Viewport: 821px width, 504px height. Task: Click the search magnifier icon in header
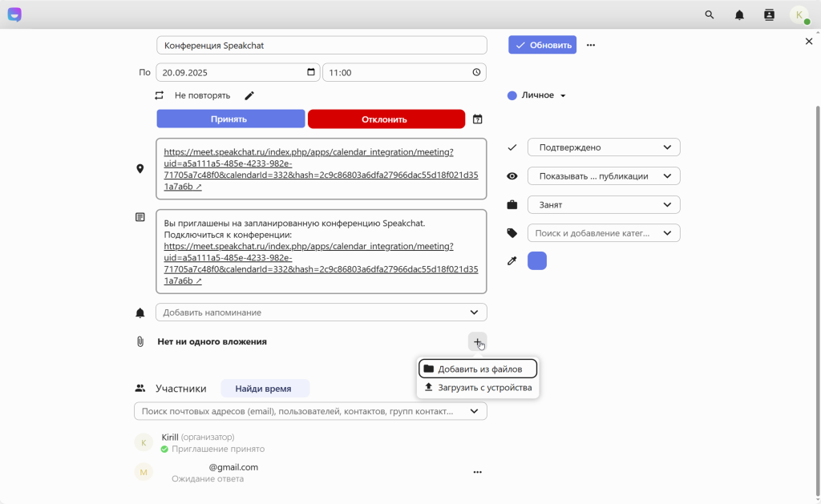(x=710, y=15)
